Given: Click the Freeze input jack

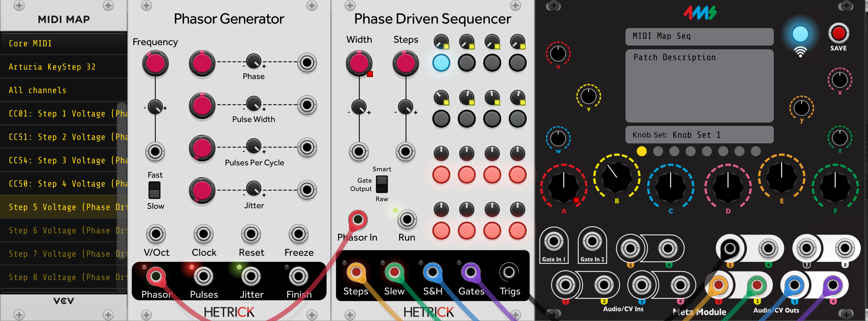Looking at the screenshot, I should [x=299, y=234].
